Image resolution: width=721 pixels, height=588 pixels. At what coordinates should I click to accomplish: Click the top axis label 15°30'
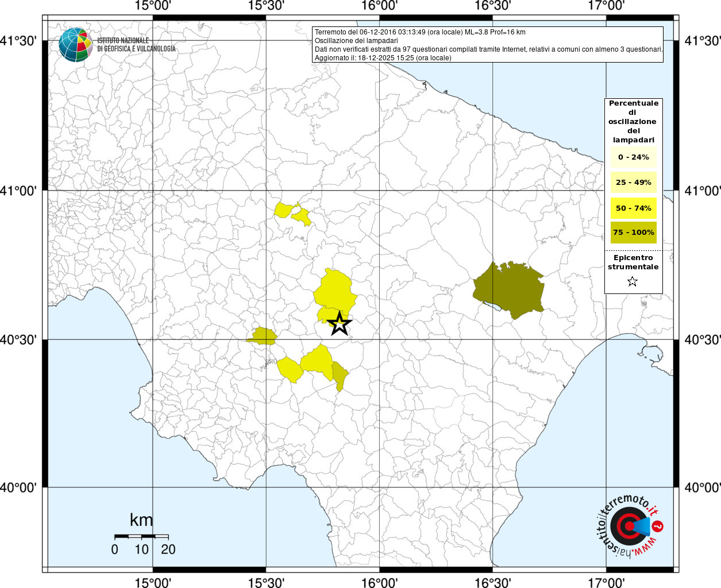pos(266,6)
